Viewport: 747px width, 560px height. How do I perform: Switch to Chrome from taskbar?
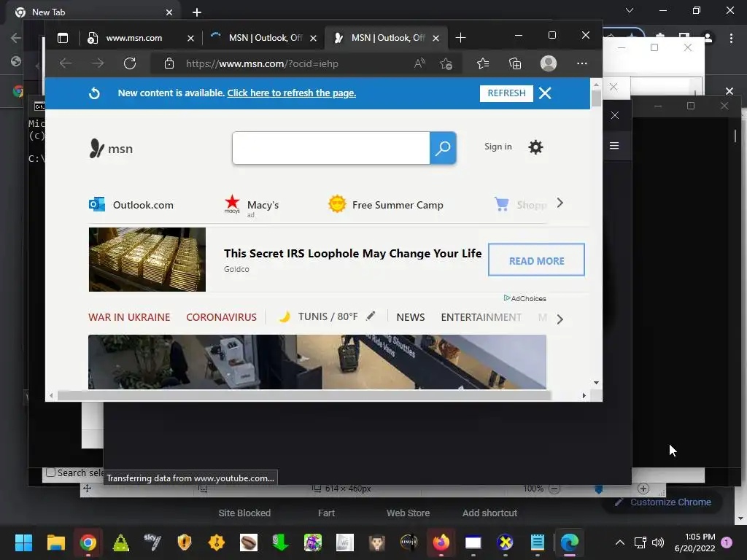pyautogui.click(x=88, y=542)
